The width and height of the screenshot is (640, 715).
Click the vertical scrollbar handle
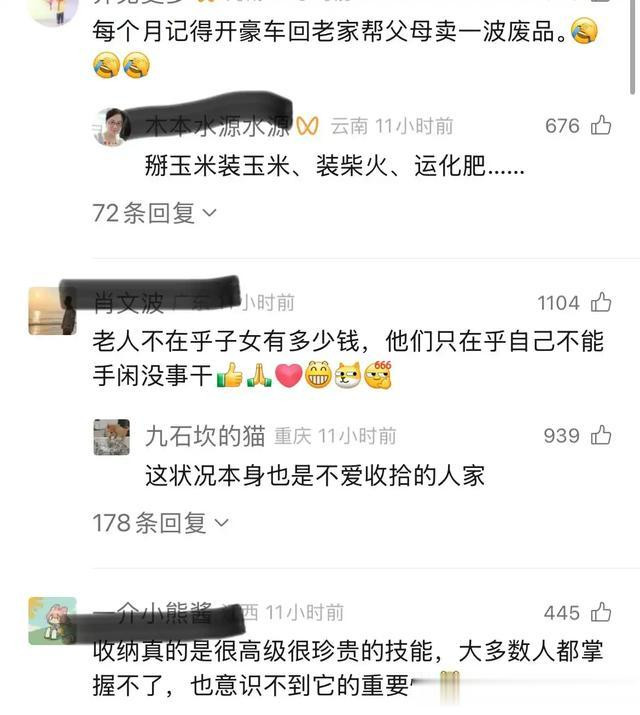point(632,47)
